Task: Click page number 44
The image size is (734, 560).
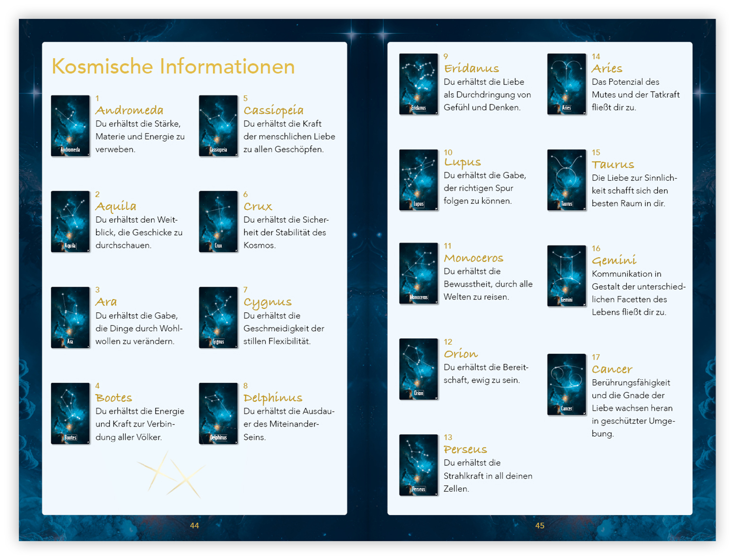Action: click(x=195, y=526)
